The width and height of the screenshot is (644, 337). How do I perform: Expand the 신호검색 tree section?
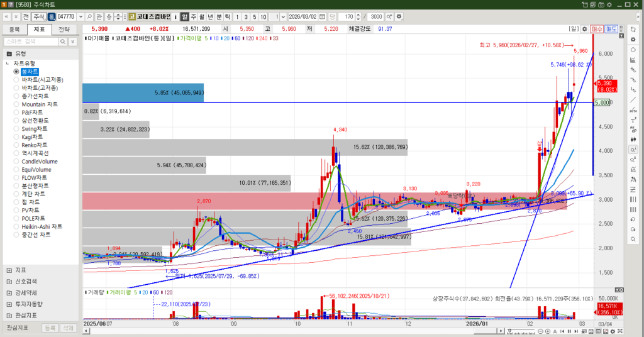coord(9,282)
